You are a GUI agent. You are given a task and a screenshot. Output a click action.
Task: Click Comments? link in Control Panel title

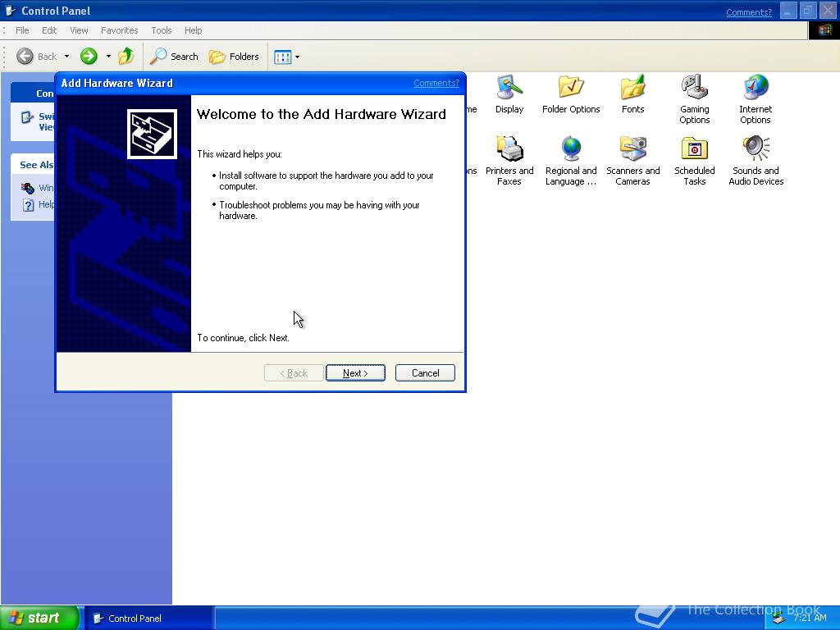point(749,12)
